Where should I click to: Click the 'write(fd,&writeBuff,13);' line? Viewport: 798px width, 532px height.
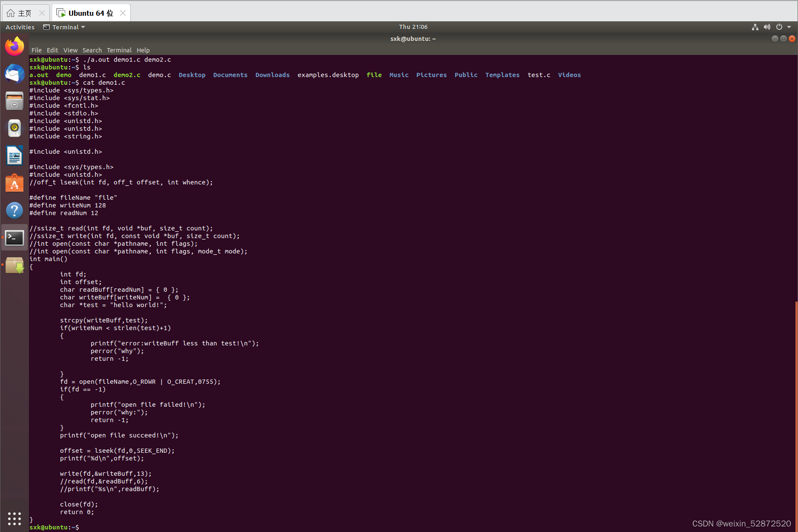coord(106,474)
